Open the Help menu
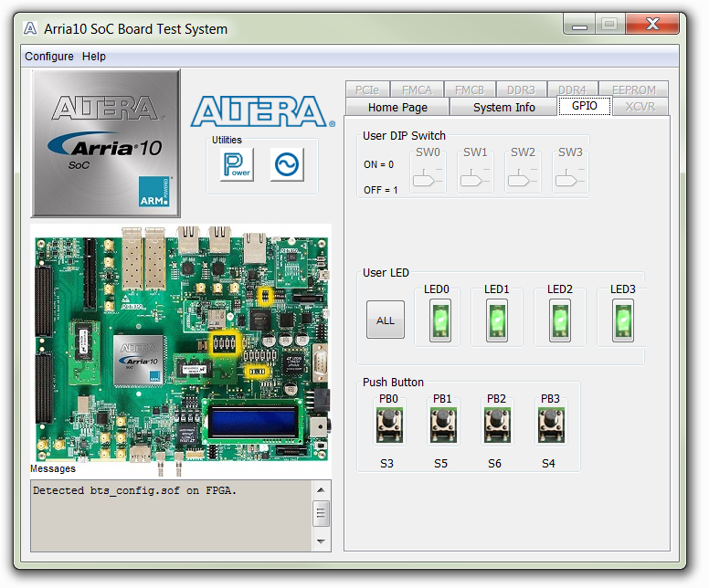The width and height of the screenshot is (709, 588). 94,57
